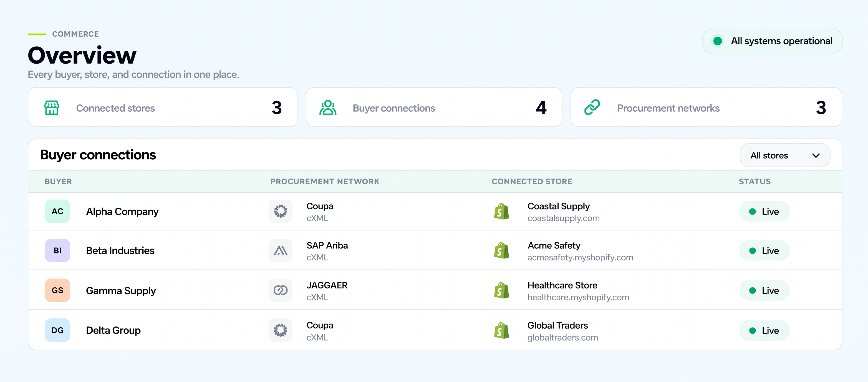Open the All stores filter dropdown
This screenshot has width=868, height=382.
pos(785,155)
